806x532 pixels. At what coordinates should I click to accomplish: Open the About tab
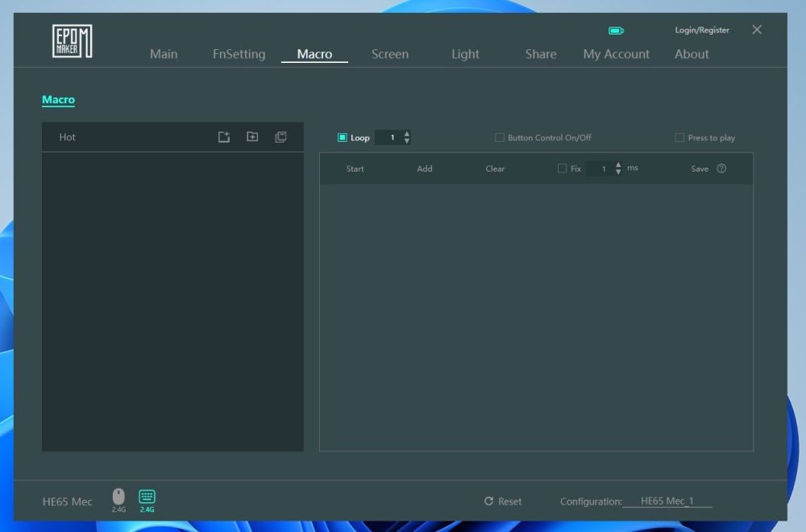pos(692,54)
